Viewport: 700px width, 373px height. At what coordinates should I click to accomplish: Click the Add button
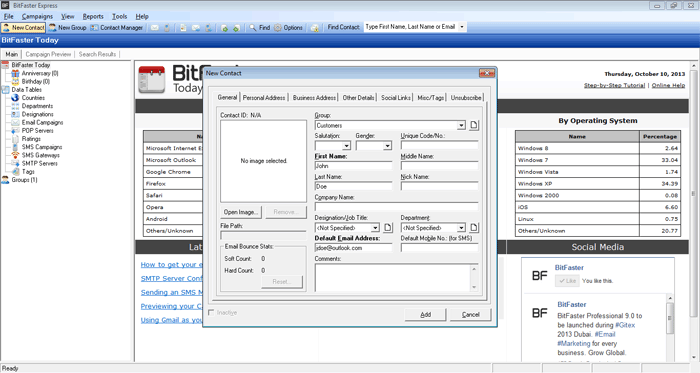pyautogui.click(x=425, y=315)
